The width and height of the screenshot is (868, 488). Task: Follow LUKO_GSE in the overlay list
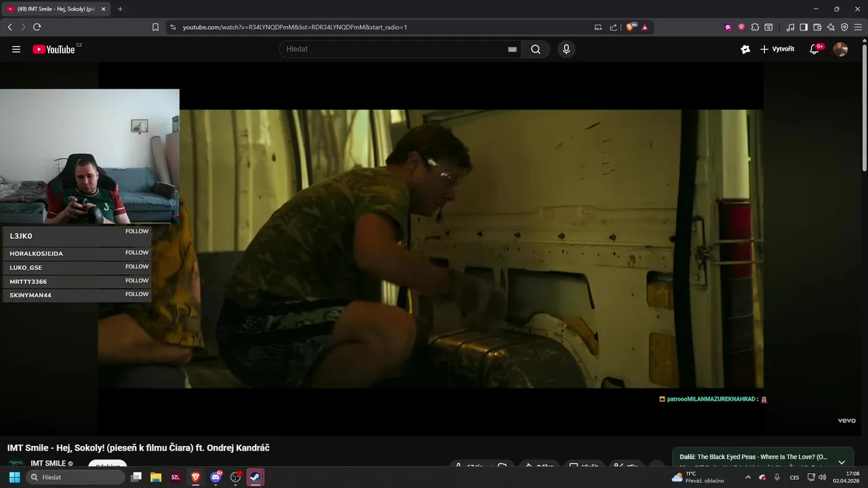pyautogui.click(x=136, y=266)
